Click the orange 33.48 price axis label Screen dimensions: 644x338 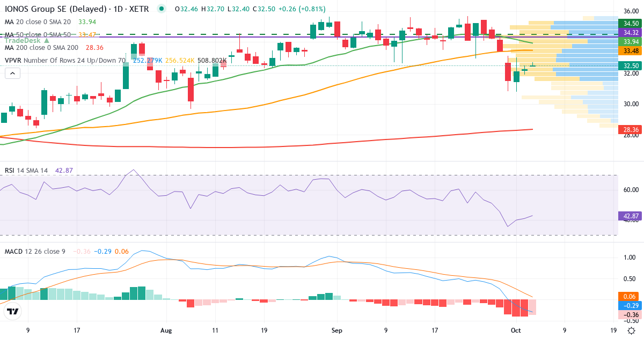(631, 50)
